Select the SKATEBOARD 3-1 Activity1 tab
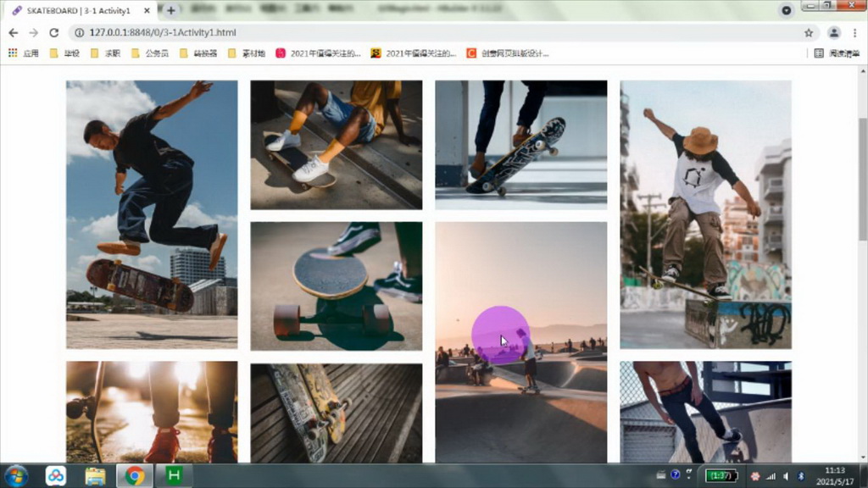Screen dimensions: 868x488 point(76,11)
